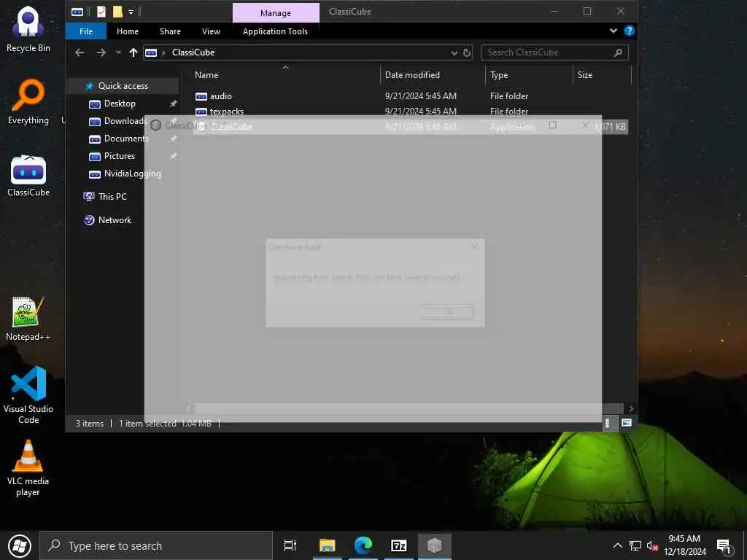Open the Windows Start menu
747x560 pixels.
click(19, 545)
